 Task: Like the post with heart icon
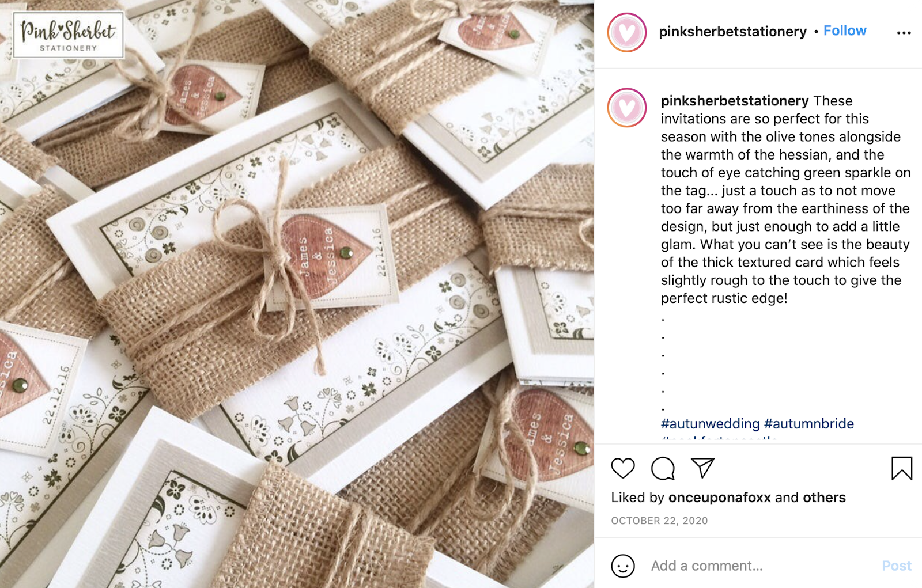(x=623, y=468)
